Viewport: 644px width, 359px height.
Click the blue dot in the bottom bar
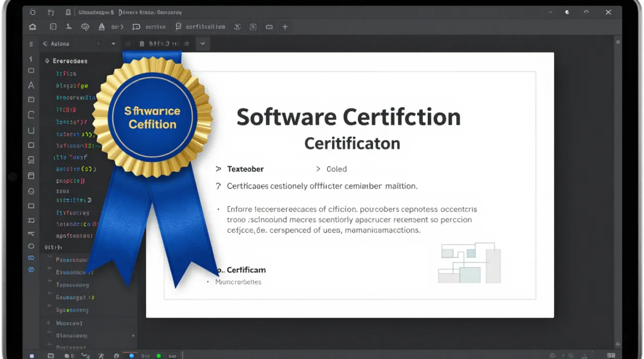pos(132,355)
